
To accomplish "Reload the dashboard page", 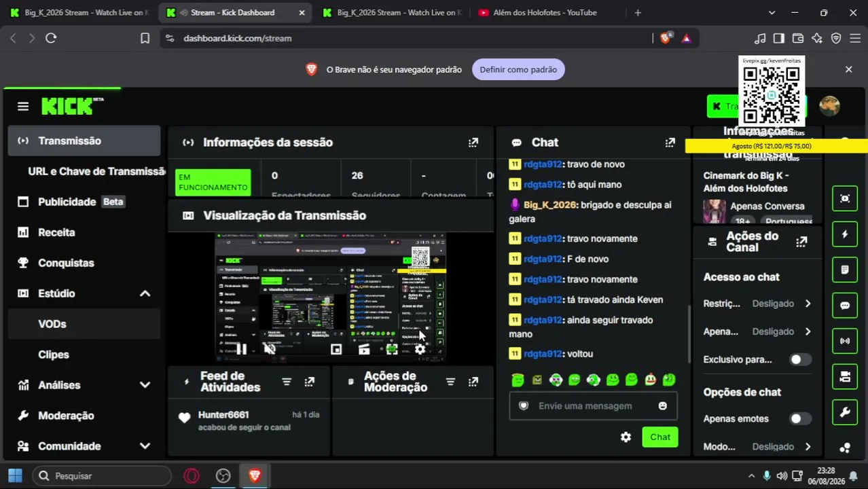I will [51, 38].
